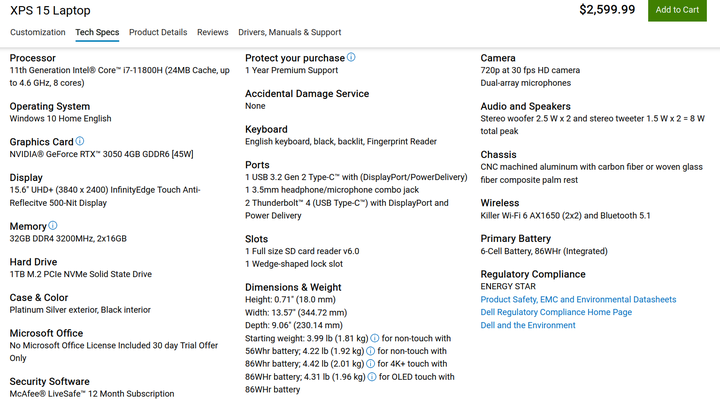Open info icon after 3.99 lb weight
The height and width of the screenshot is (399, 720).
tap(375, 338)
